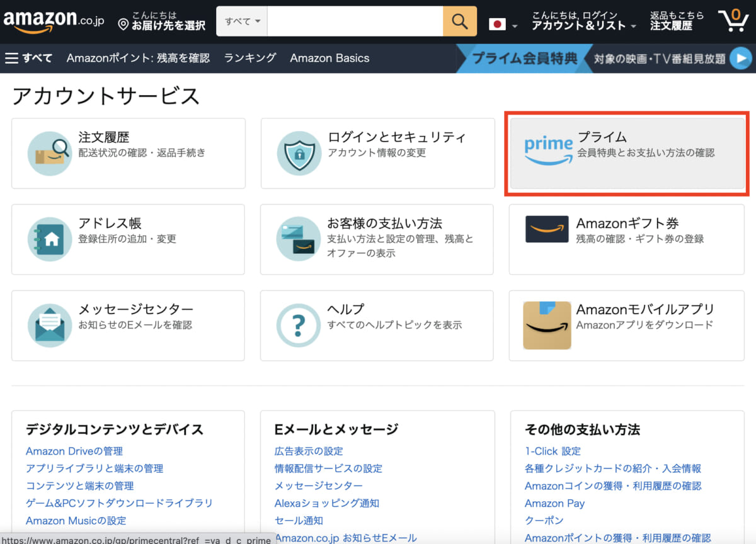
Task: Click the prime logo in プライム card
Action: (549, 150)
